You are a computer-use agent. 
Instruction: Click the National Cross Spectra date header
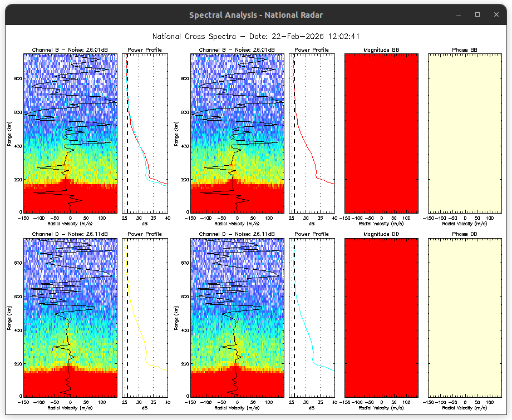[x=256, y=37]
